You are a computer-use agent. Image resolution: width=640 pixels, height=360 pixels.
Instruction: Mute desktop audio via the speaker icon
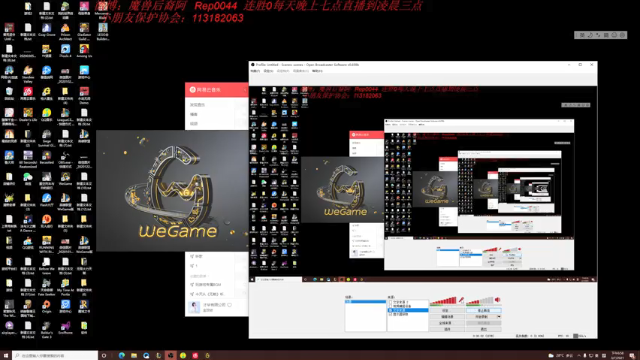(x=498, y=300)
